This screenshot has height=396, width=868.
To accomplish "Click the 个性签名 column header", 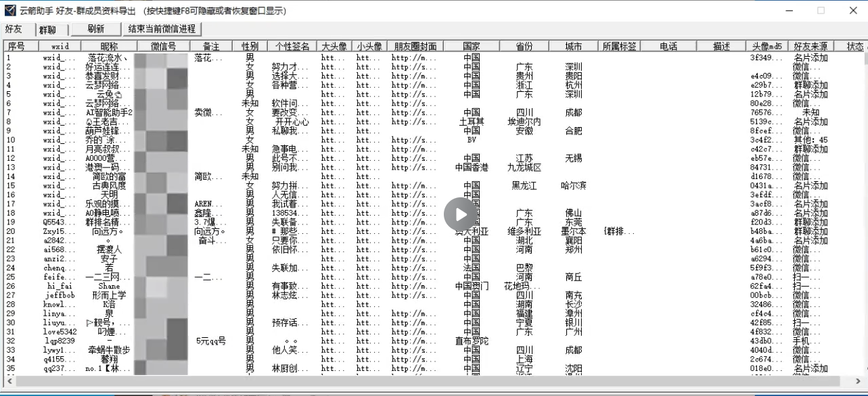I will [292, 46].
